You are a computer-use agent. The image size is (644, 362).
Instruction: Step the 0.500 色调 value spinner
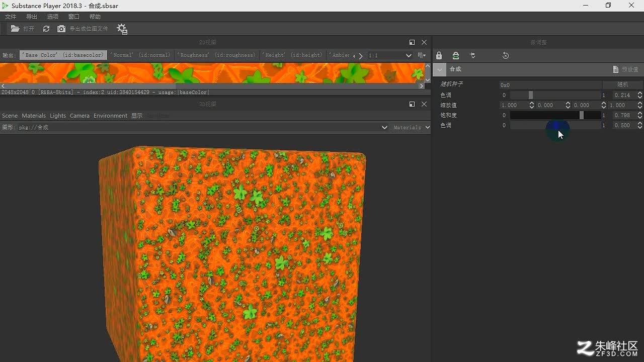click(x=640, y=125)
